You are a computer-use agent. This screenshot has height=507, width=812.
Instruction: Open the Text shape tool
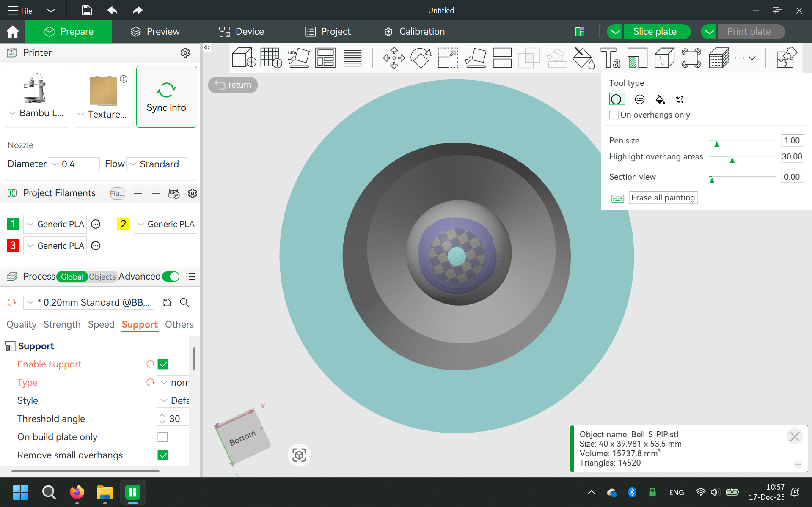(x=610, y=58)
